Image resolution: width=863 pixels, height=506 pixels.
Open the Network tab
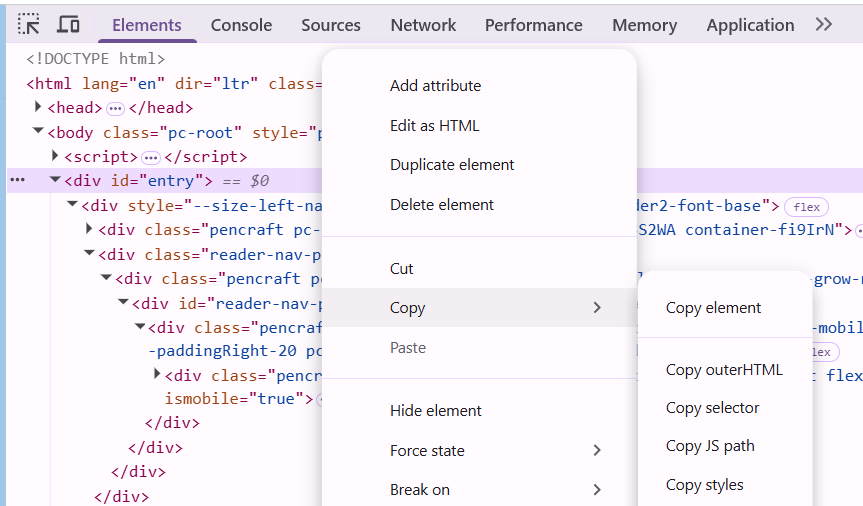coord(423,25)
